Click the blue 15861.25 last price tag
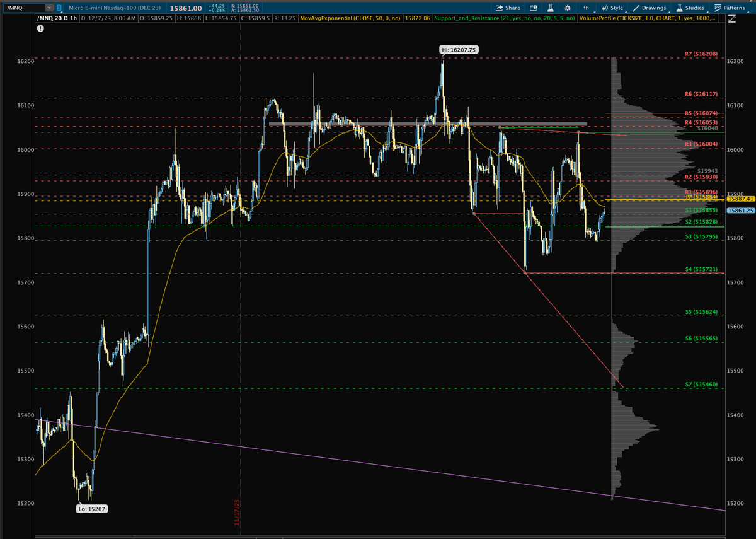This screenshot has width=756, height=539. click(740, 211)
